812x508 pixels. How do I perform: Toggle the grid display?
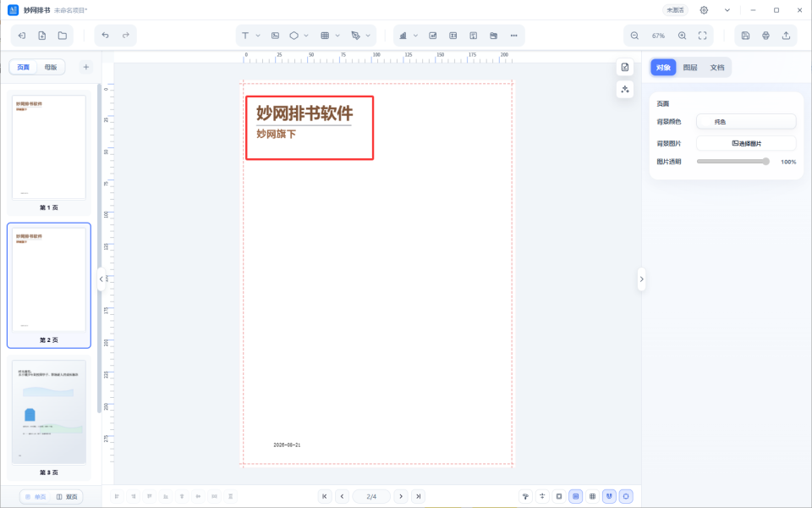pyautogui.click(x=592, y=496)
